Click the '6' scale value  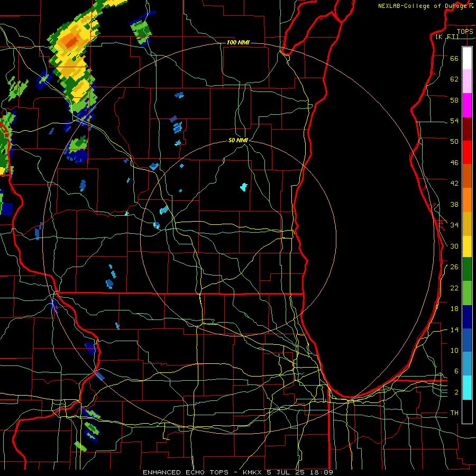(456, 371)
